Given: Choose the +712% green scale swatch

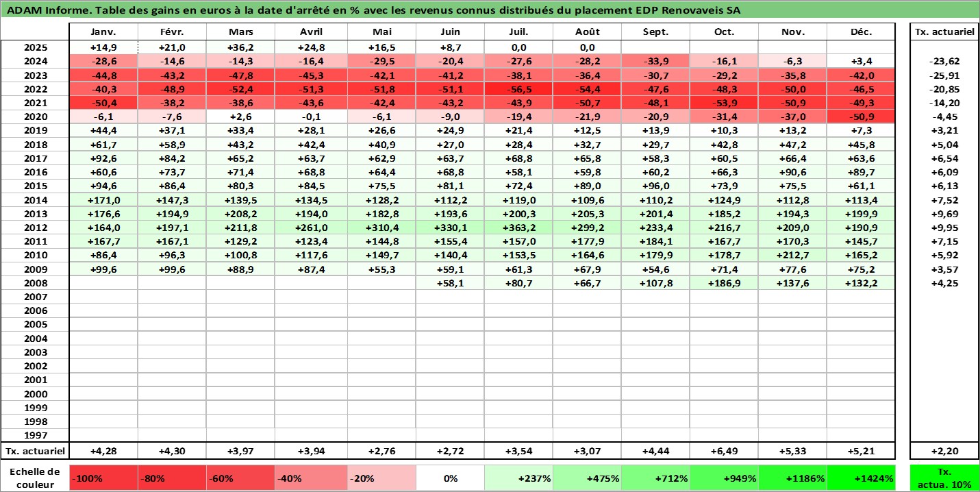Looking at the screenshot, I should [655, 478].
